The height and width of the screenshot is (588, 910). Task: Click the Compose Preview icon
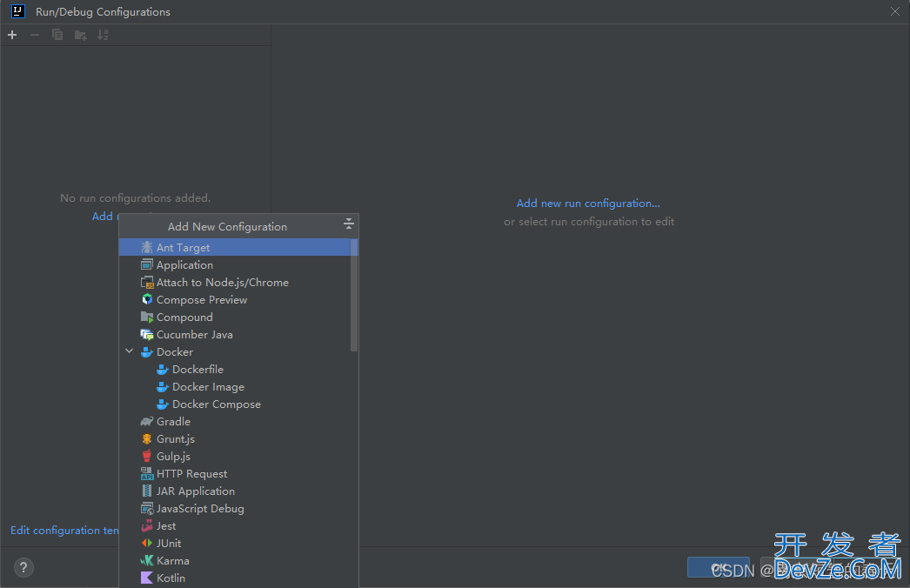coord(147,299)
